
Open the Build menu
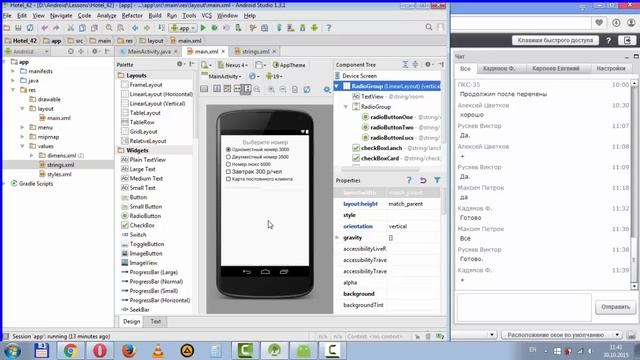pyautogui.click(x=155, y=16)
